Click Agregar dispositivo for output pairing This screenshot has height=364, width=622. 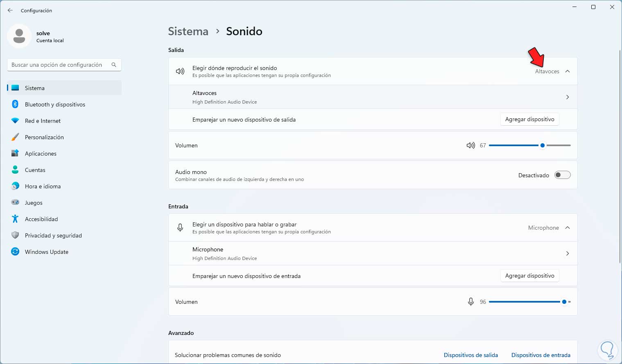pos(529,119)
